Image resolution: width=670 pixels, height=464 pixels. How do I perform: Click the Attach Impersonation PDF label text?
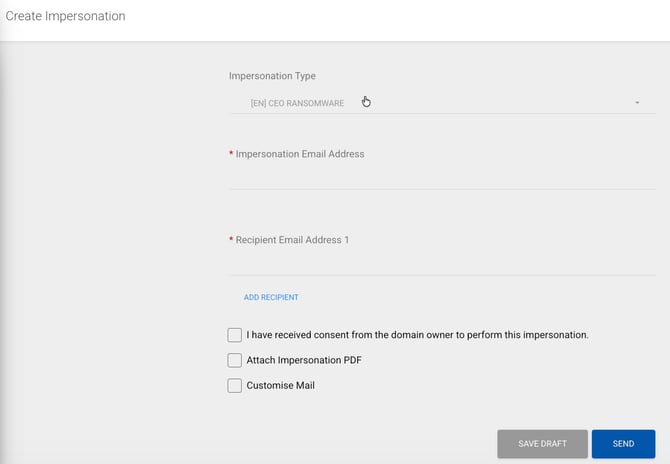304,360
